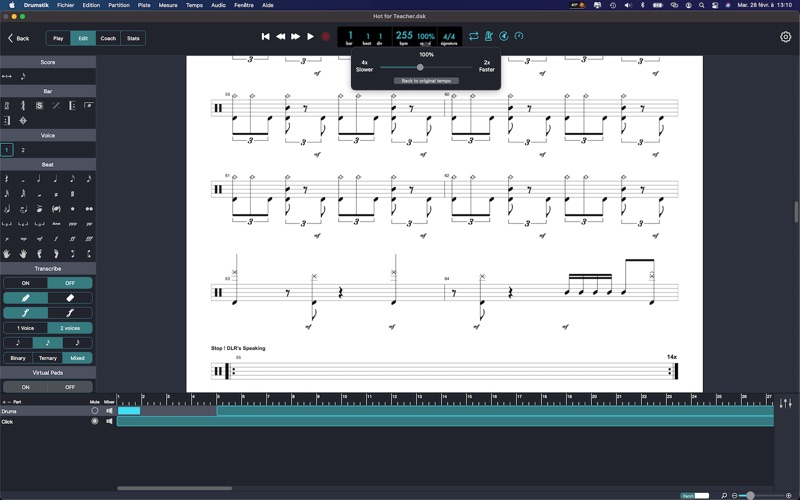Switch to the Stats tab
The height and width of the screenshot is (500, 800).
click(x=133, y=38)
